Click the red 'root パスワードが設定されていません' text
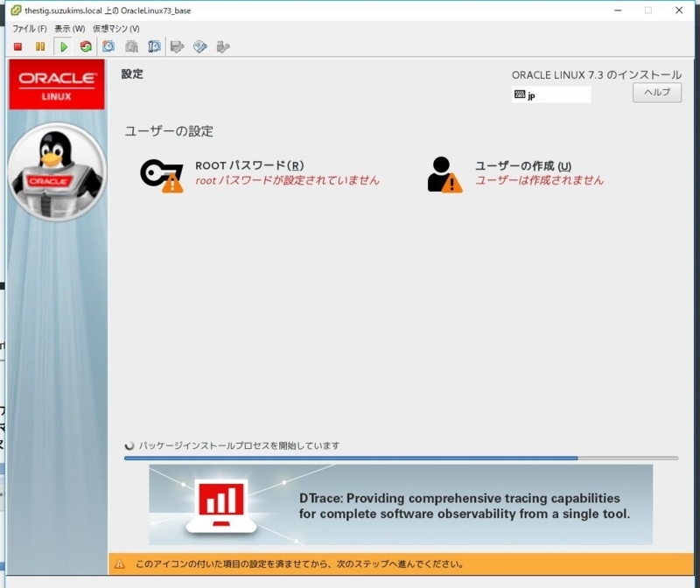 tap(288, 180)
